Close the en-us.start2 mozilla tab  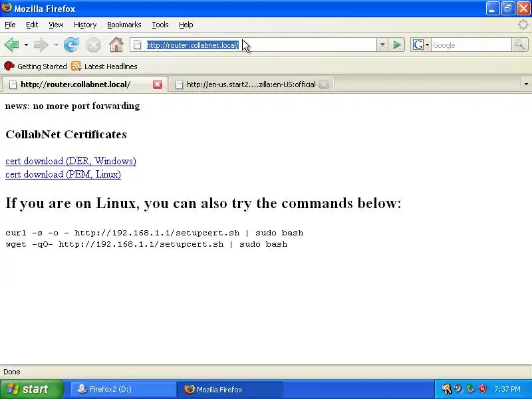coord(324,84)
